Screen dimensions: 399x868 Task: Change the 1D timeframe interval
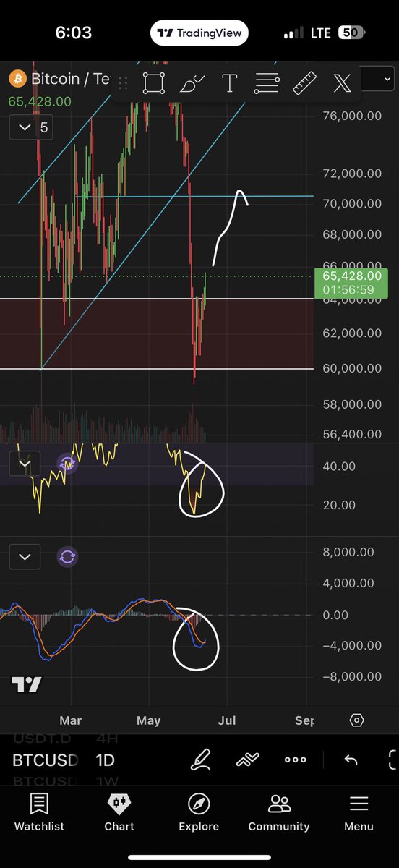106,760
